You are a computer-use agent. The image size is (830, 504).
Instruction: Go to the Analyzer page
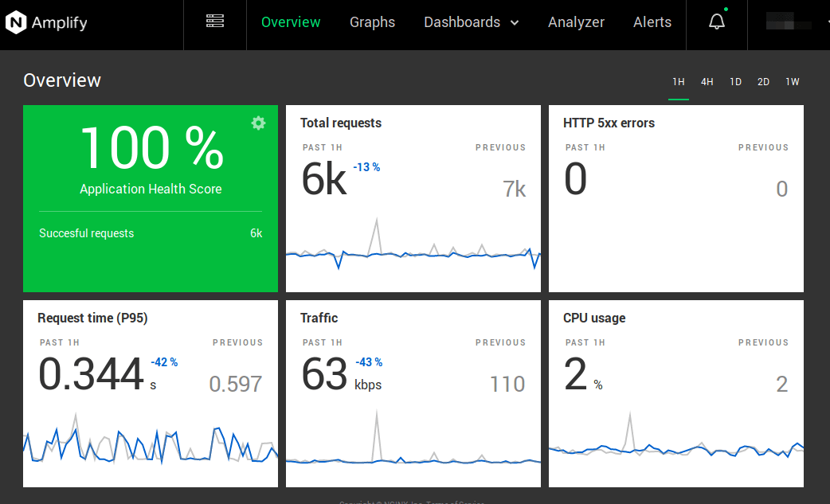576,22
